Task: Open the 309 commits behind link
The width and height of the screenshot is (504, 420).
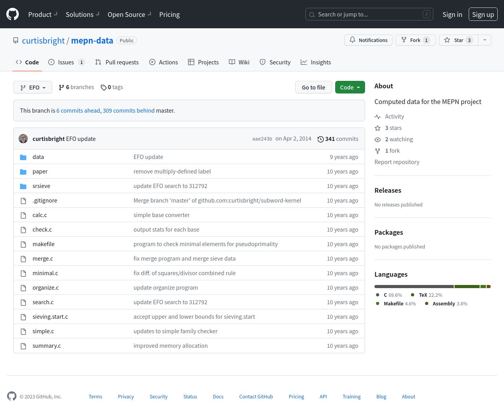Action: coord(129,111)
